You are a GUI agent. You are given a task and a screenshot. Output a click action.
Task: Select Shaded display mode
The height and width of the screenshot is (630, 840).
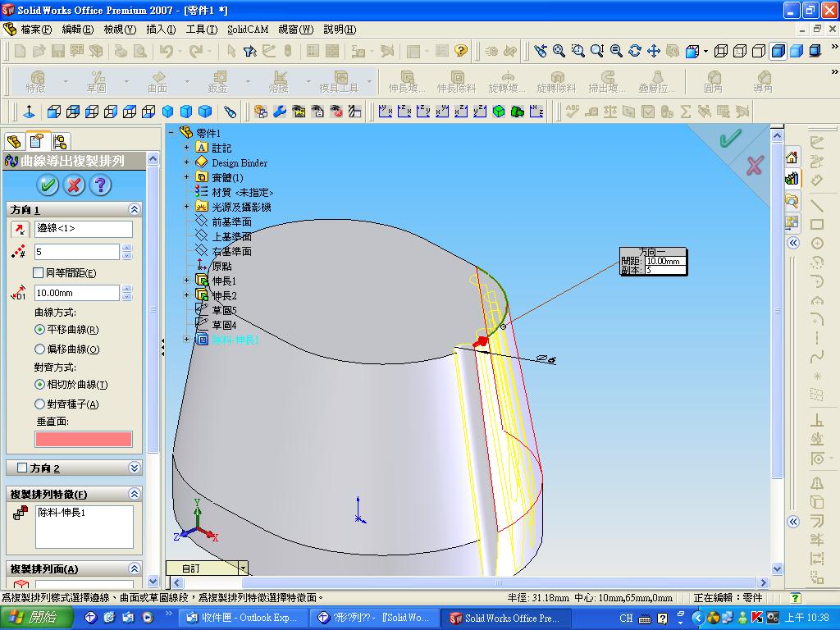(x=797, y=51)
